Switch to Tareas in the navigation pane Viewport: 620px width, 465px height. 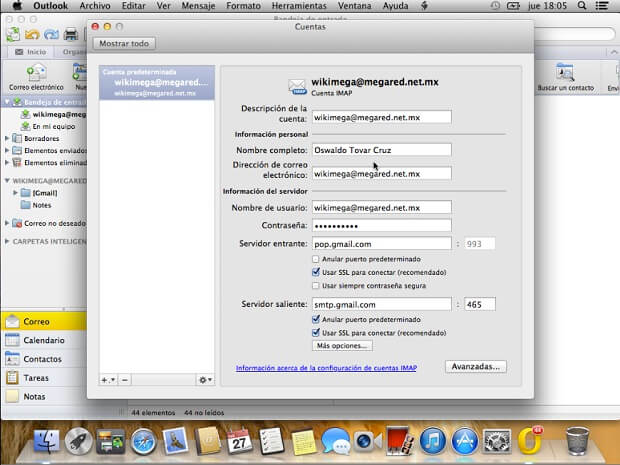(x=36, y=378)
